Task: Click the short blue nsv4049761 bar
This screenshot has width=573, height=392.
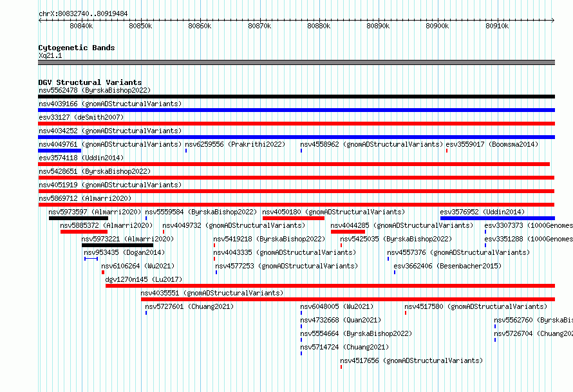Action: 60,151
